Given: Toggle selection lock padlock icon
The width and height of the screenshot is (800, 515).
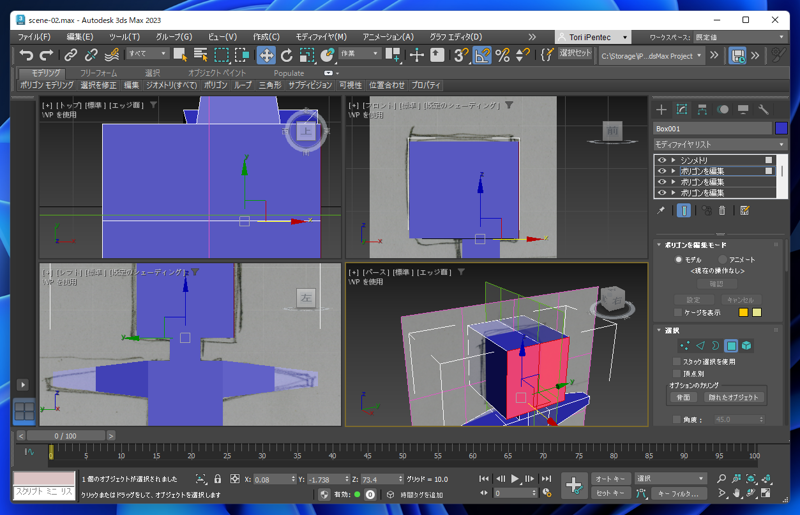Looking at the screenshot, I should pos(218,479).
